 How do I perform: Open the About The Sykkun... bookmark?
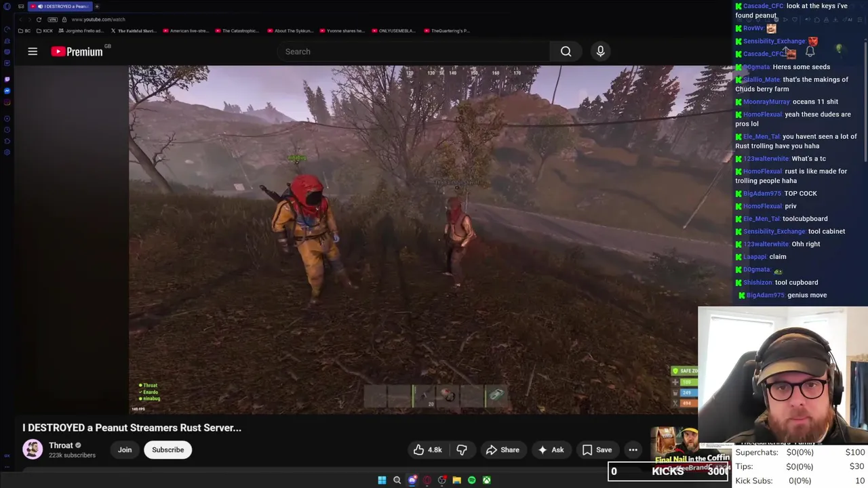[290, 30]
